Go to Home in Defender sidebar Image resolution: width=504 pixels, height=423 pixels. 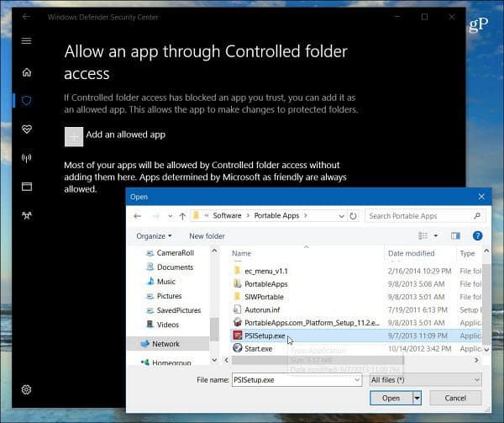27,72
